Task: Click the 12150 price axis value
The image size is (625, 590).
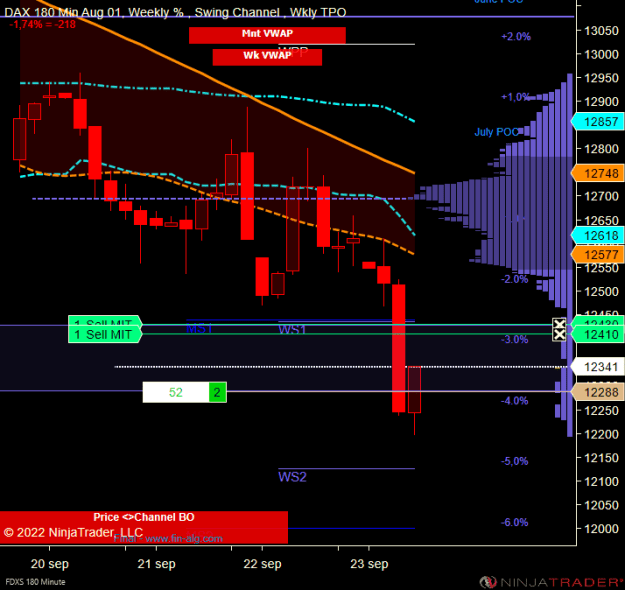Action: point(601,458)
